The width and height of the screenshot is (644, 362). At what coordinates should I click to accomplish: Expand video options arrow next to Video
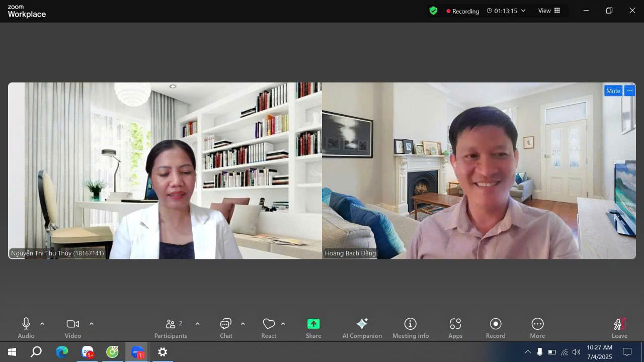[x=92, y=324]
